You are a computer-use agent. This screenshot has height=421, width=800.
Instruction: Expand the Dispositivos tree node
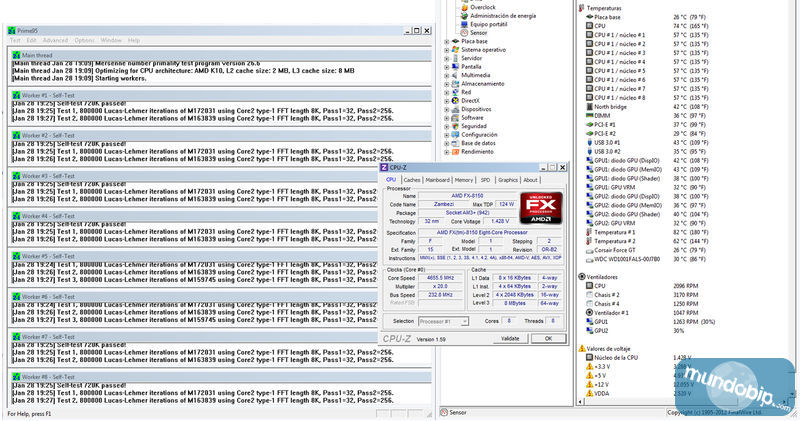click(447, 109)
